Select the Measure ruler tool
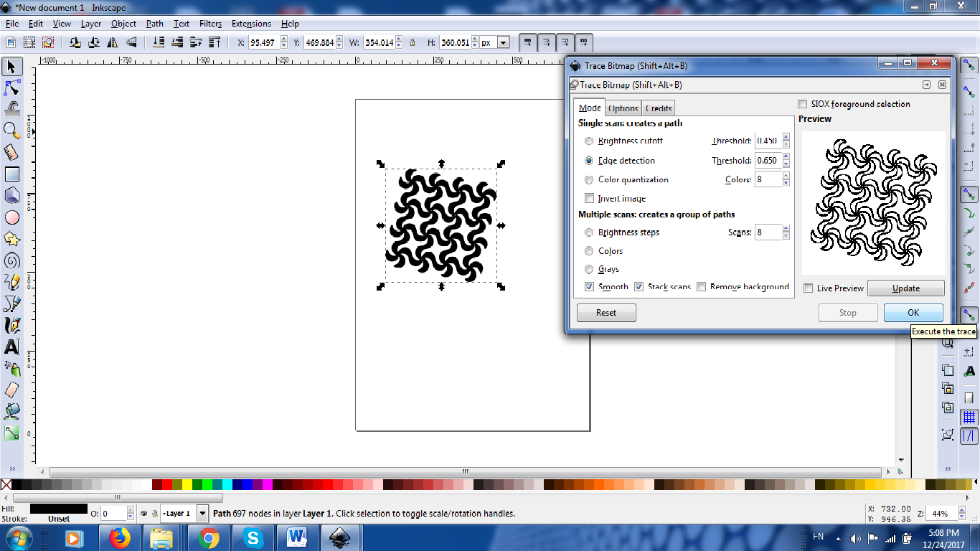This screenshot has height=551, width=980. [x=12, y=152]
